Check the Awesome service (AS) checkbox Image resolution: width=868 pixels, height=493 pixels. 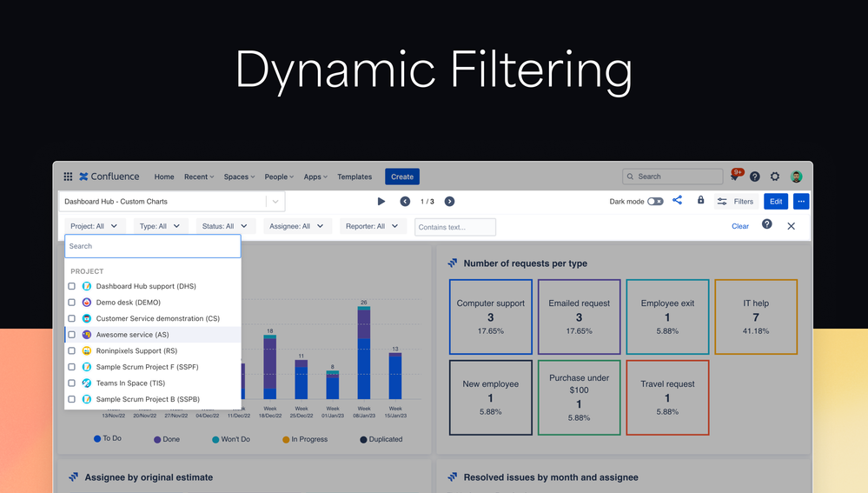point(71,335)
